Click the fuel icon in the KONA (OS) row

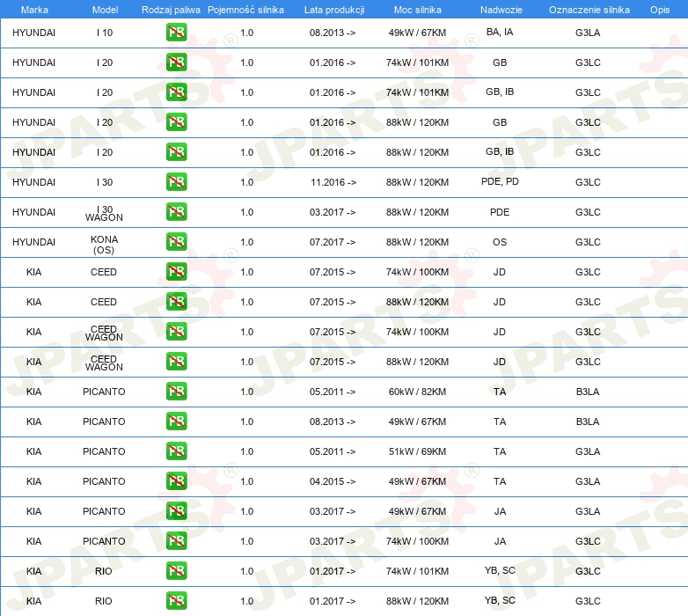176,242
